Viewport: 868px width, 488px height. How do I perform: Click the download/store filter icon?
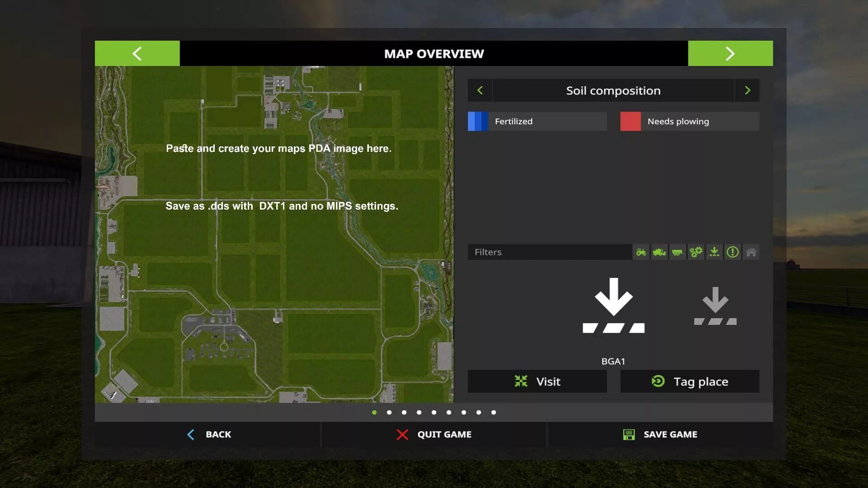pos(714,251)
